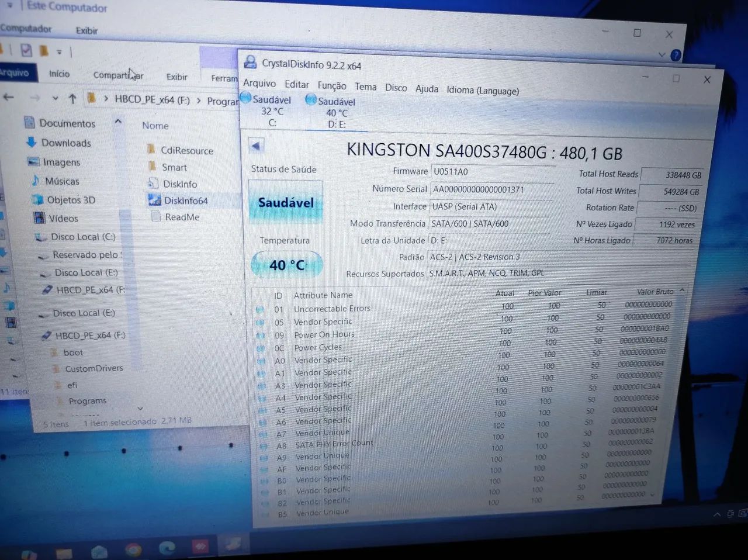
Task: Launch Google Chrome from the taskbar
Action: coord(133,549)
